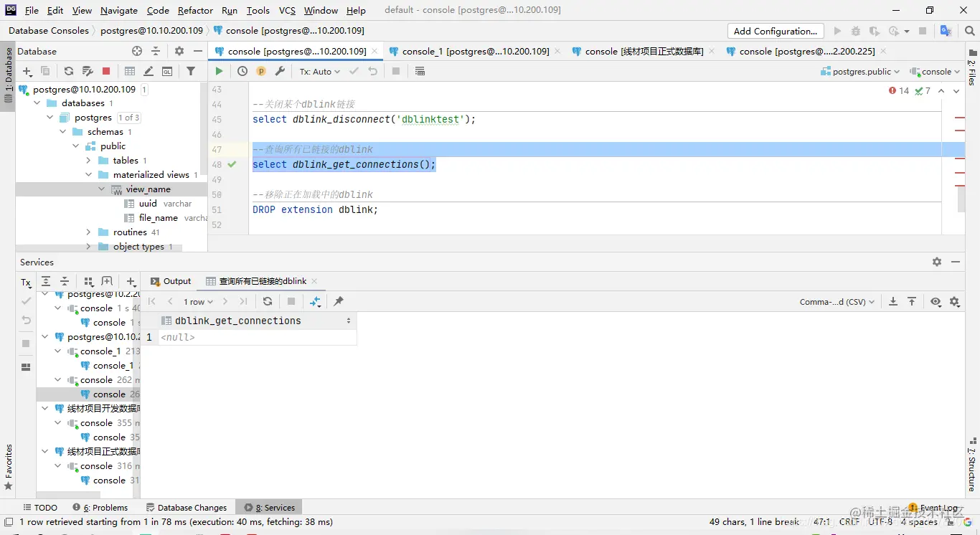Add a new data source with the plus

(27, 71)
